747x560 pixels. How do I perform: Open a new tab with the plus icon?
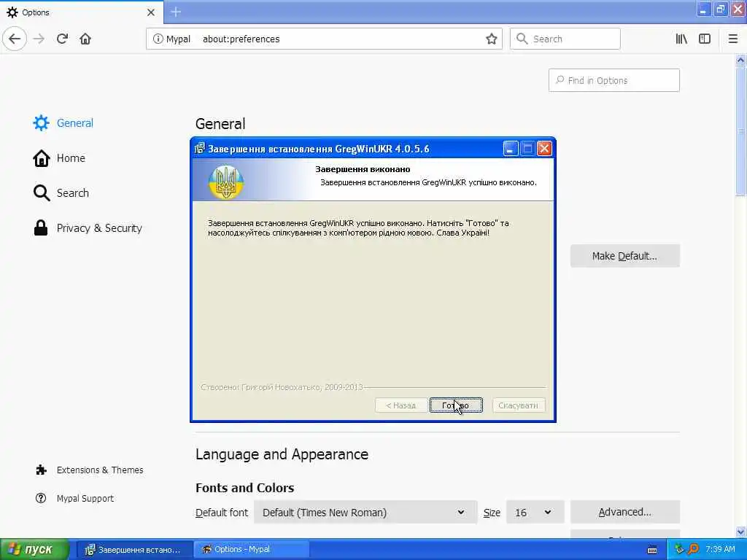click(176, 12)
